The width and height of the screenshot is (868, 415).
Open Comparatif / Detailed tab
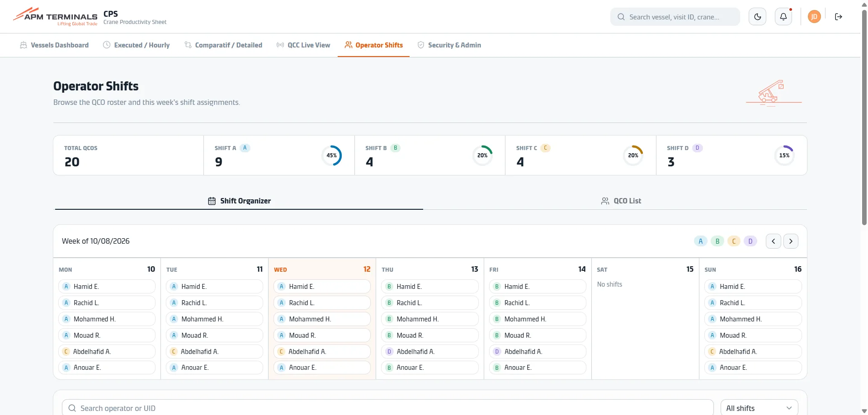point(223,45)
